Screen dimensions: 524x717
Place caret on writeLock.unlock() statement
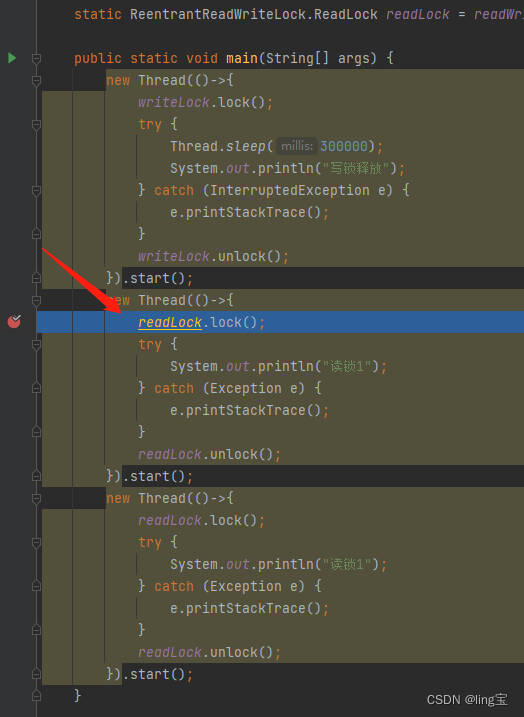[214, 257]
